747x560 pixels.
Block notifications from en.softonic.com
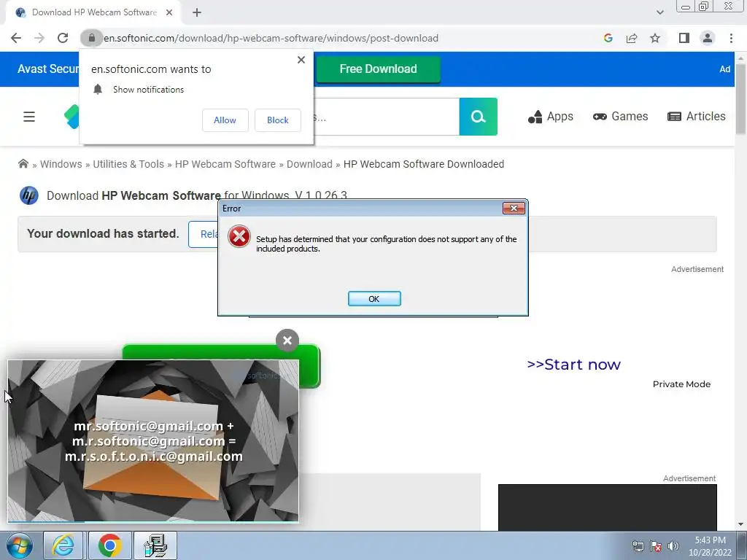pos(278,120)
